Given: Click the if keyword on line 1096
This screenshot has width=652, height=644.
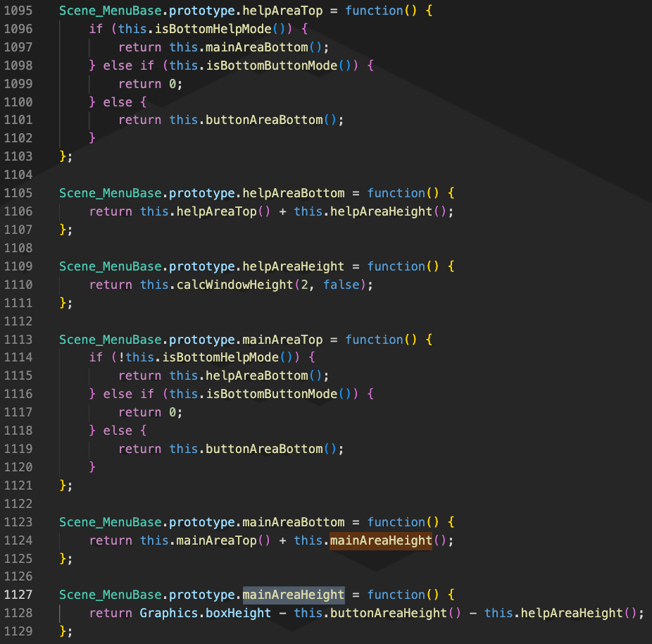Looking at the screenshot, I should coord(96,29).
